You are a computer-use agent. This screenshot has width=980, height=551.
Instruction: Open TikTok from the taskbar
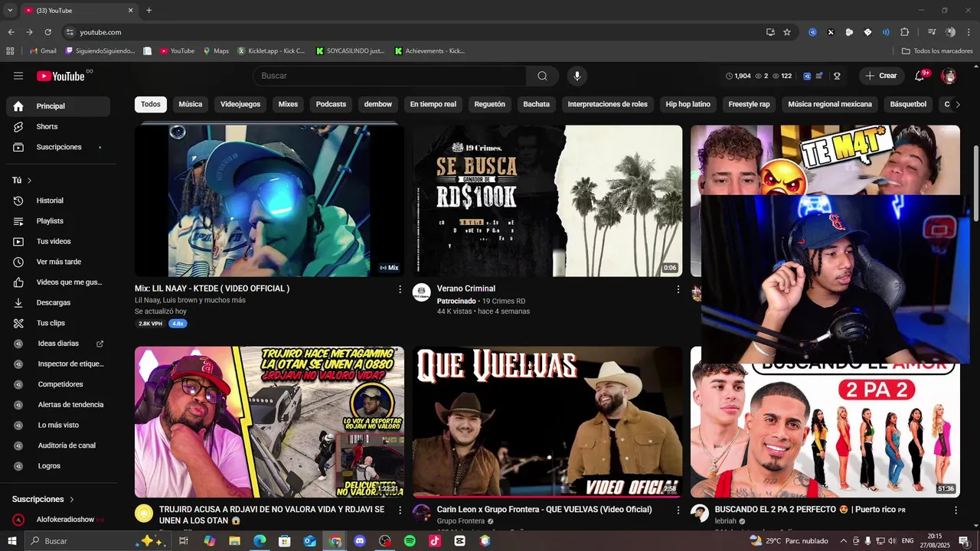435,541
